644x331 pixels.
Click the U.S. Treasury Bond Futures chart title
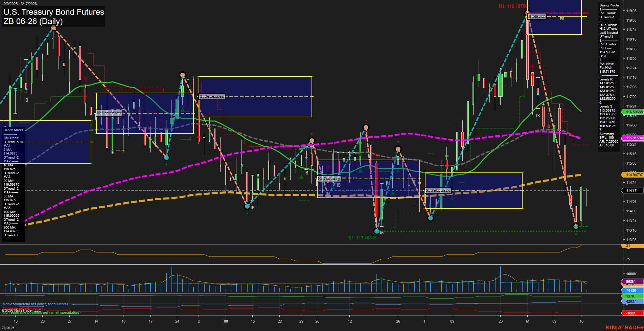[54, 12]
